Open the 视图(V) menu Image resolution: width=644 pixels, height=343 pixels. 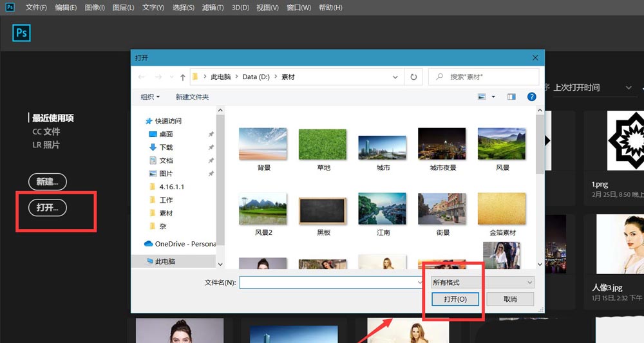tap(267, 7)
